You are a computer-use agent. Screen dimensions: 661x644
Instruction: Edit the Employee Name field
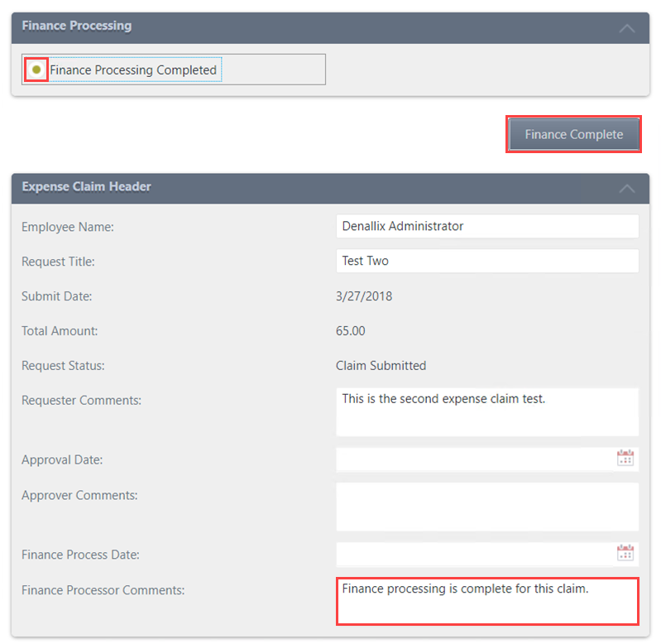(487, 226)
